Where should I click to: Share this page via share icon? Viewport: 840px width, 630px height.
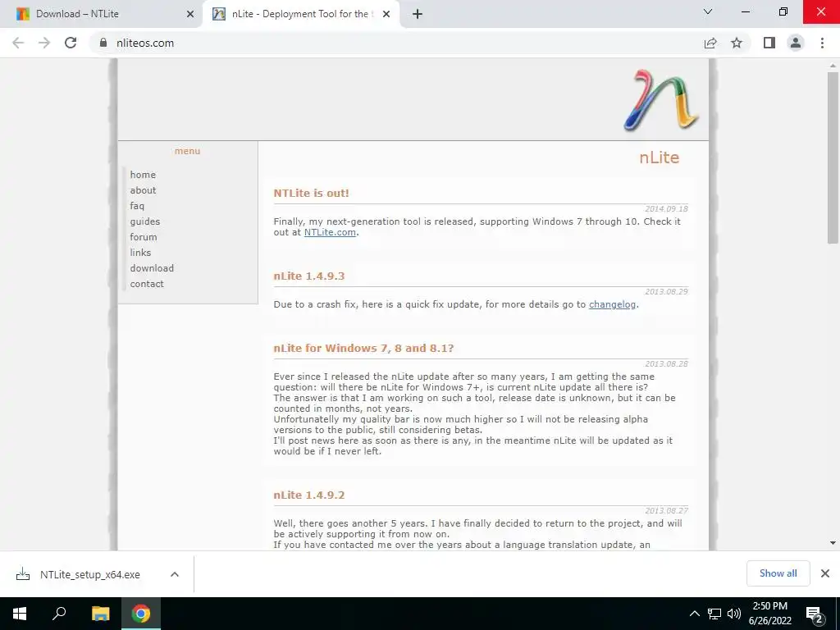coord(710,43)
